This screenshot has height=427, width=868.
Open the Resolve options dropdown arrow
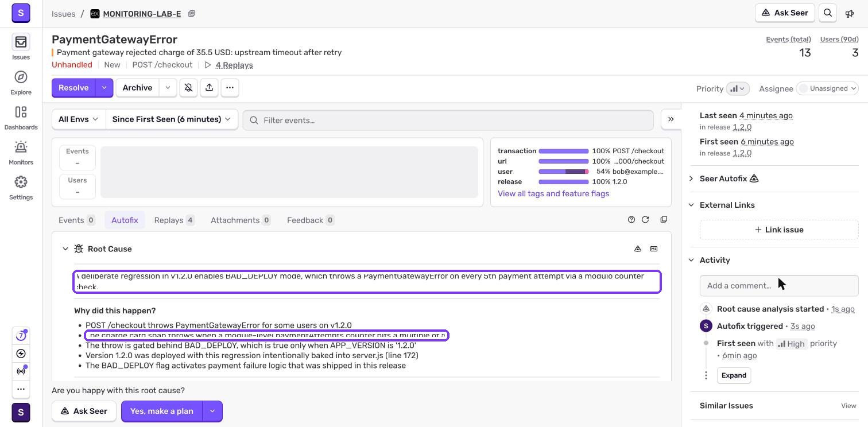[x=104, y=88]
